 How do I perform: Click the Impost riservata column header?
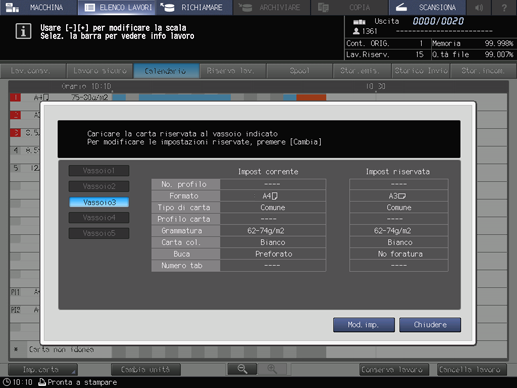(x=398, y=172)
